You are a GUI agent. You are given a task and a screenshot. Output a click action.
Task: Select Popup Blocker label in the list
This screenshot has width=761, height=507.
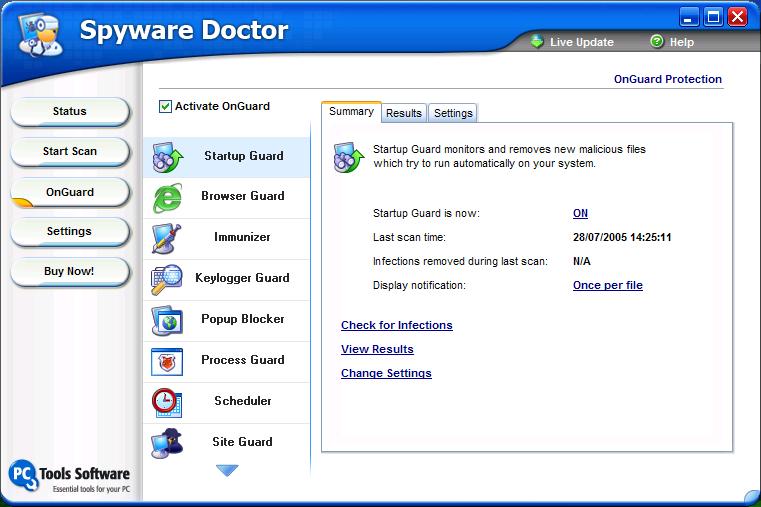click(243, 319)
